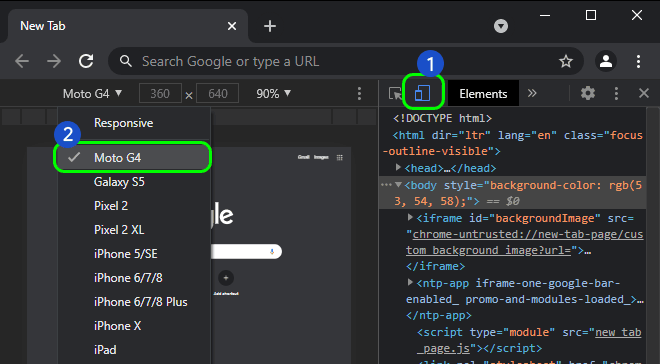Open device toolbar more options menu
Screen dimensions: 660x364
[359, 93]
